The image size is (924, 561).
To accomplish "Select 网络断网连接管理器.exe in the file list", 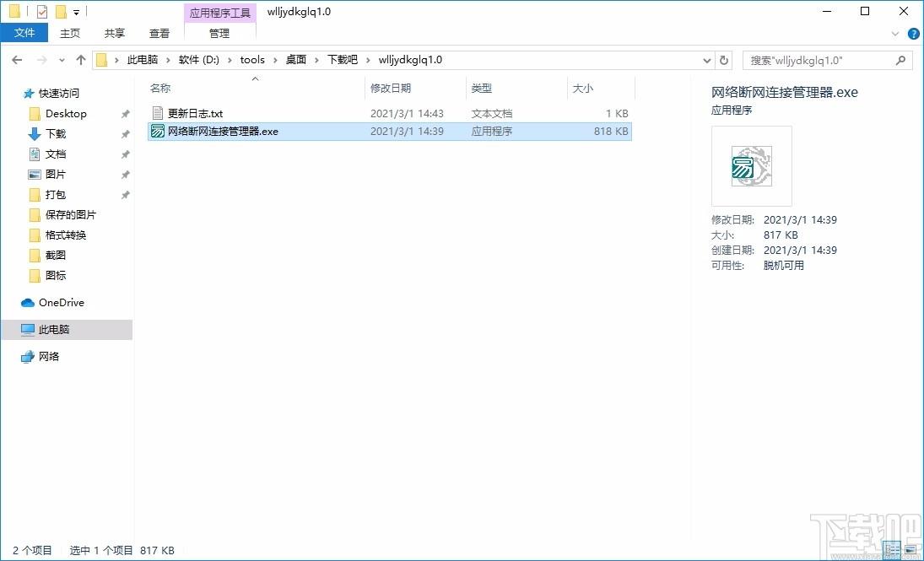I will [x=390, y=132].
